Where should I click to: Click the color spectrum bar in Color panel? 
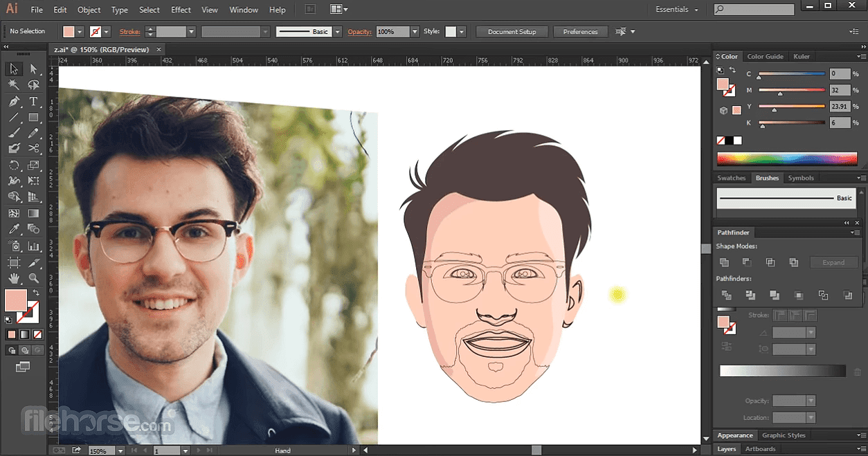click(786, 159)
